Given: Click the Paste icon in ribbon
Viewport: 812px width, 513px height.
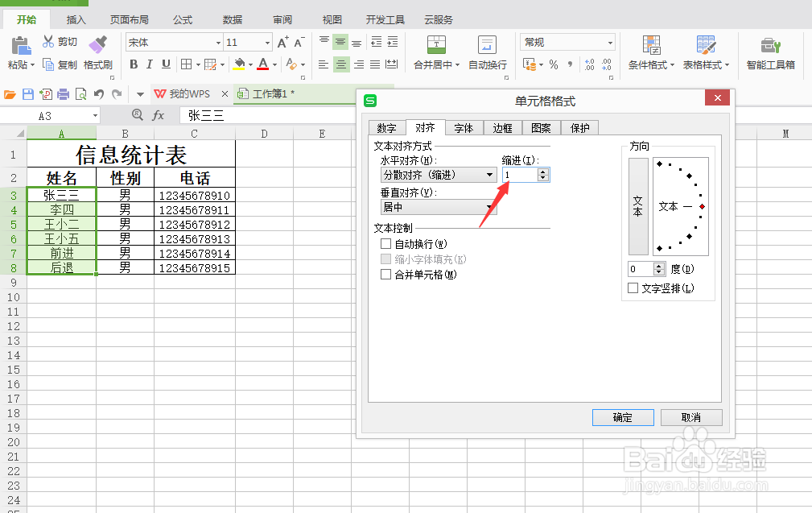Looking at the screenshot, I should (x=21, y=46).
